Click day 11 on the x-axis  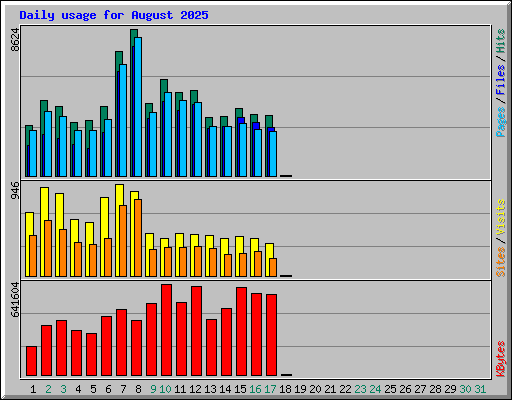pyautogui.click(x=180, y=389)
